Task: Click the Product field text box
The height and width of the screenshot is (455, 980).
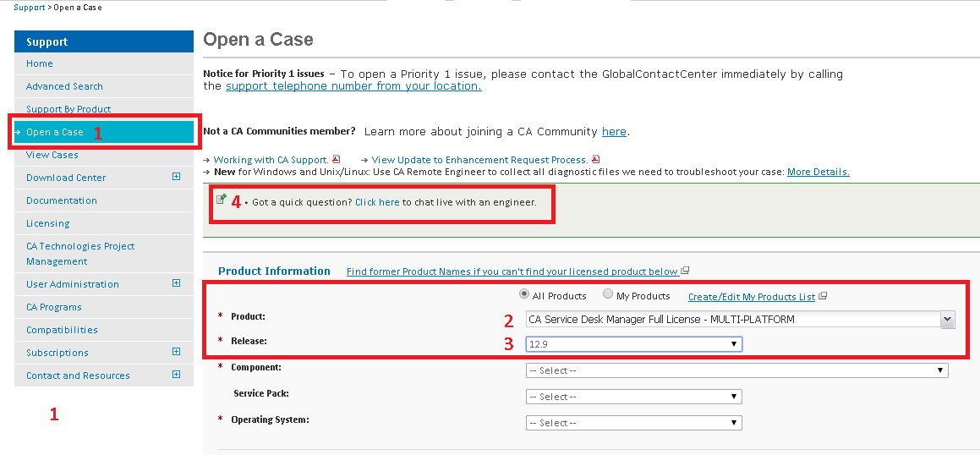Action: point(733,320)
